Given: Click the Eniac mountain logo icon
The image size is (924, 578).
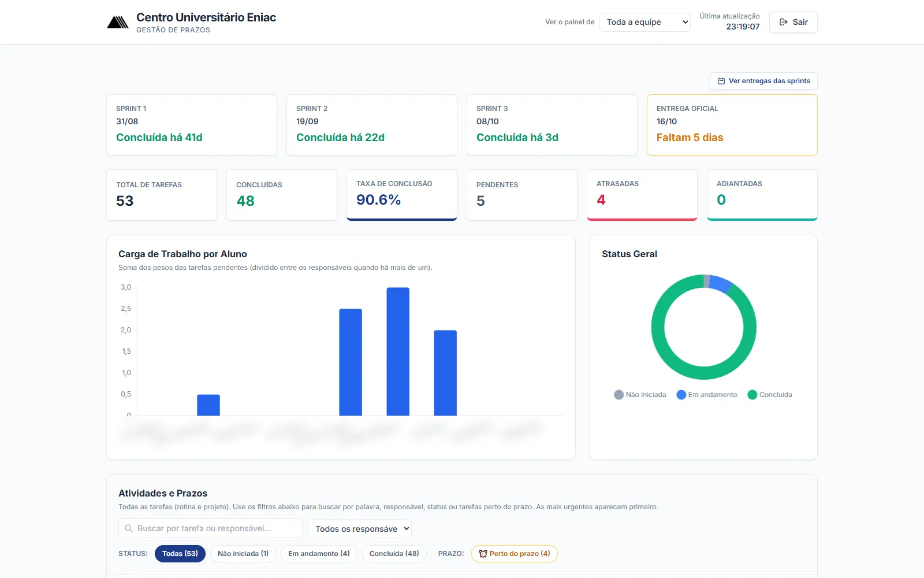Looking at the screenshot, I should click(x=118, y=23).
